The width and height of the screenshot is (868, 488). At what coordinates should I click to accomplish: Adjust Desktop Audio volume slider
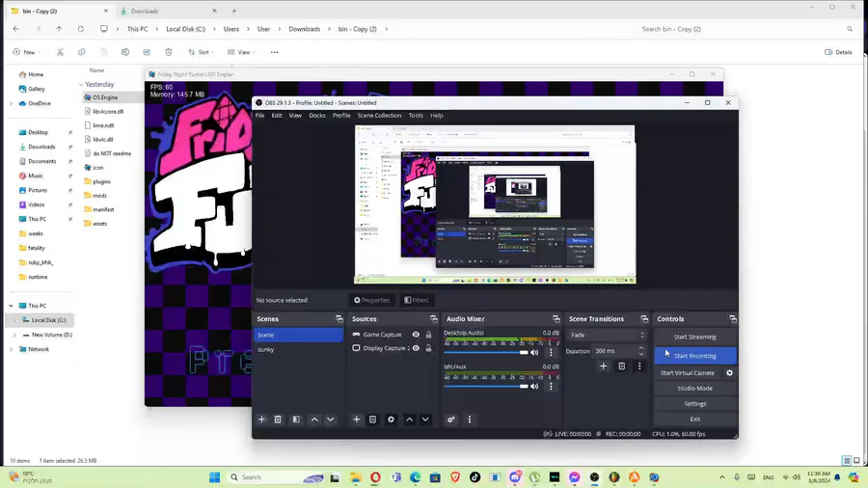click(x=486, y=352)
